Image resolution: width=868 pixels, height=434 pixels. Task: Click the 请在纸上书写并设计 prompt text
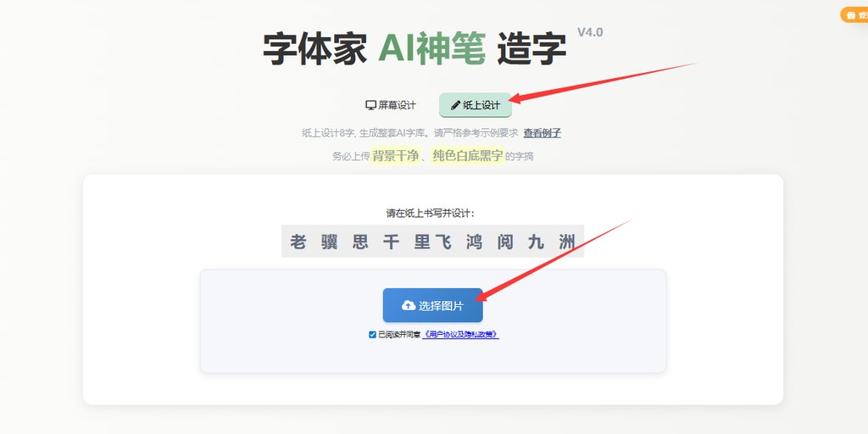430,213
